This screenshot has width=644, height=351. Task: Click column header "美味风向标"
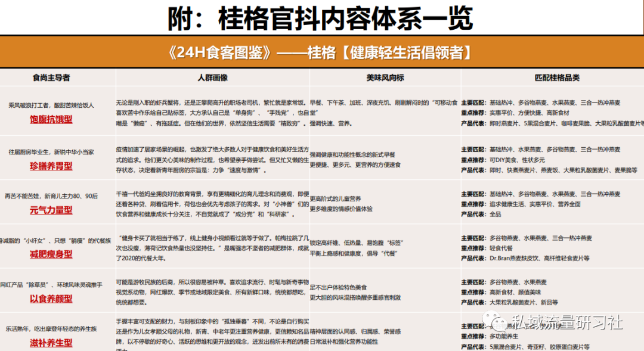point(385,77)
